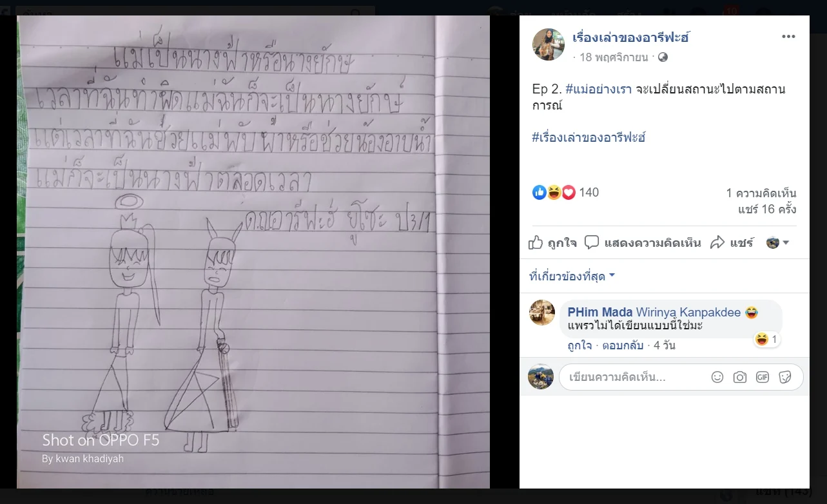Click the comment's ตอบกลับ reply link
The height and width of the screenshot is (504, 827).
623,345
